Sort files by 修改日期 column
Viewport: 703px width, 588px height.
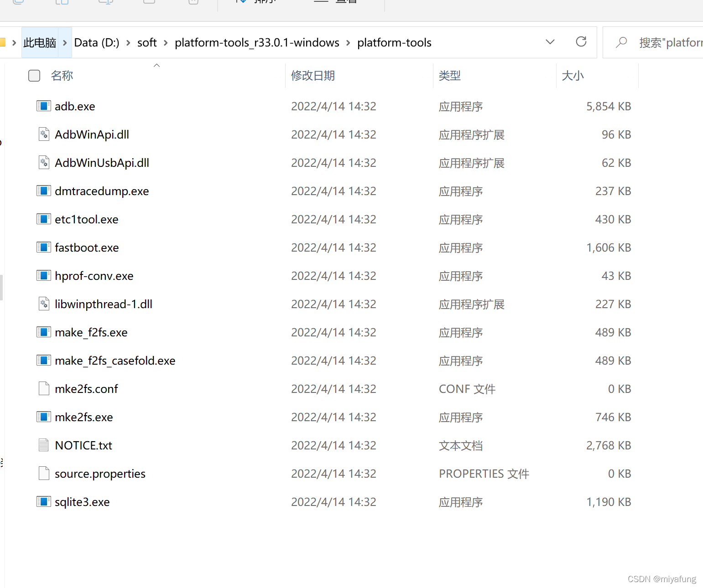313,76
